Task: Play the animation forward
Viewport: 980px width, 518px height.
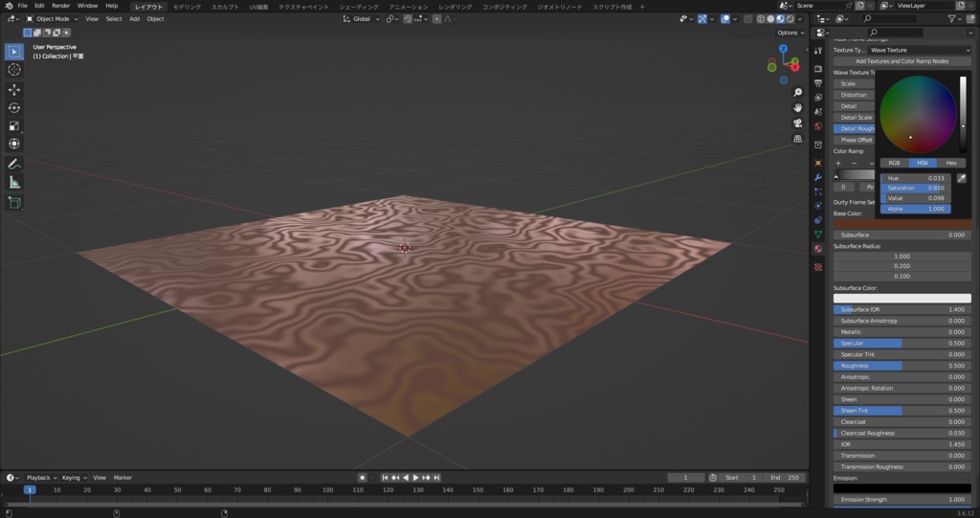Action: click(416, 478)
